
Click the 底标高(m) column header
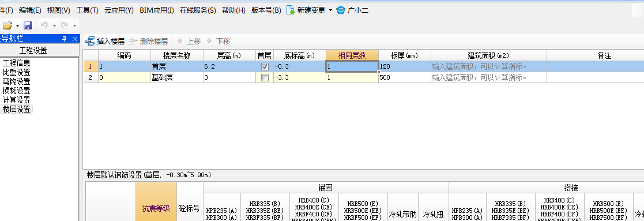(299, 55)
